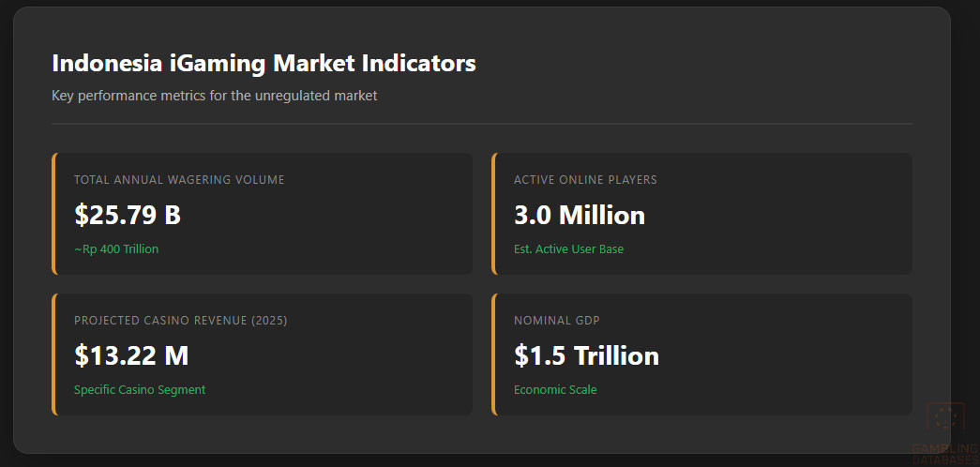This screenshot has width=980, height=467.
Task: Click the ~Rp 400 Trillion green note
Action: [x=116, y=249]
